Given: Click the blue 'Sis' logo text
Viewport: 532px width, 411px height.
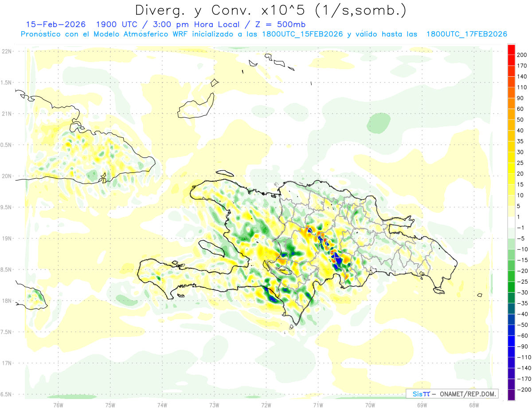Looking at the screenshot, I should click(x=418, y=394).
